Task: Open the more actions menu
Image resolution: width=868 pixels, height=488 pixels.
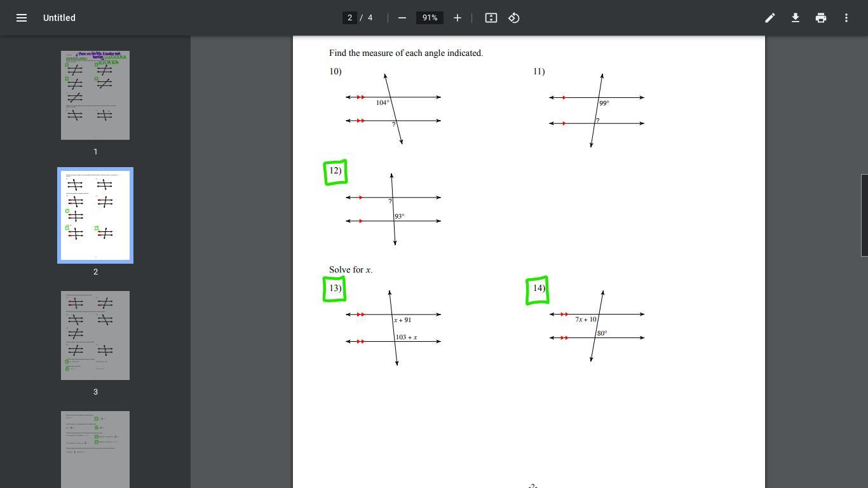Action: point(846,18)
